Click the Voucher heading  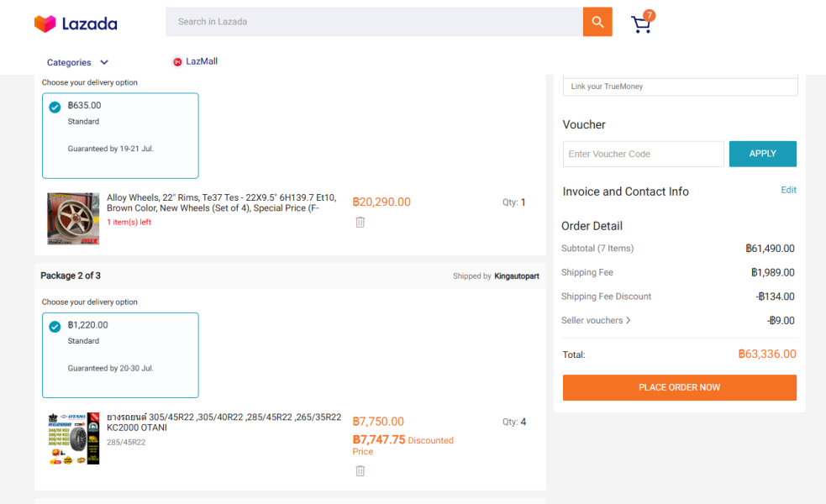pos(584,125)
